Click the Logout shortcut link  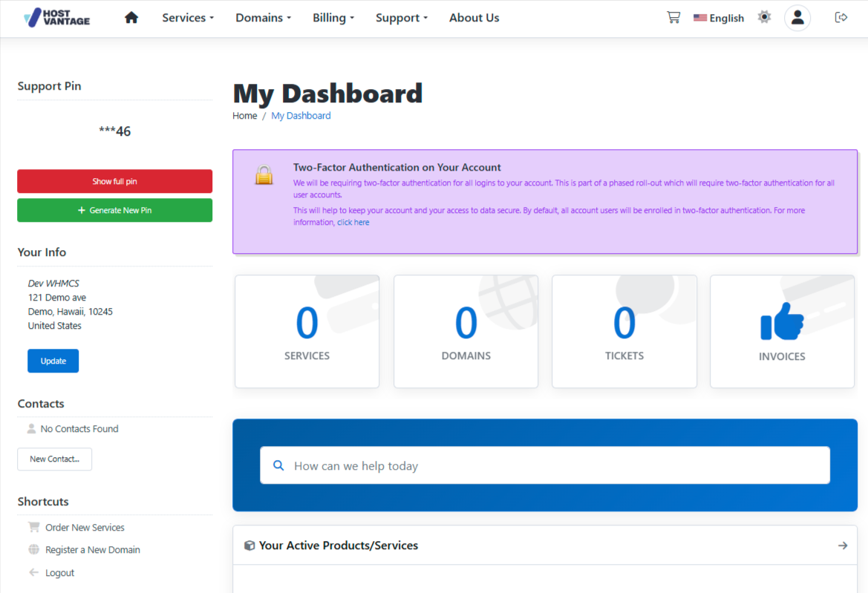pos(59,572)
